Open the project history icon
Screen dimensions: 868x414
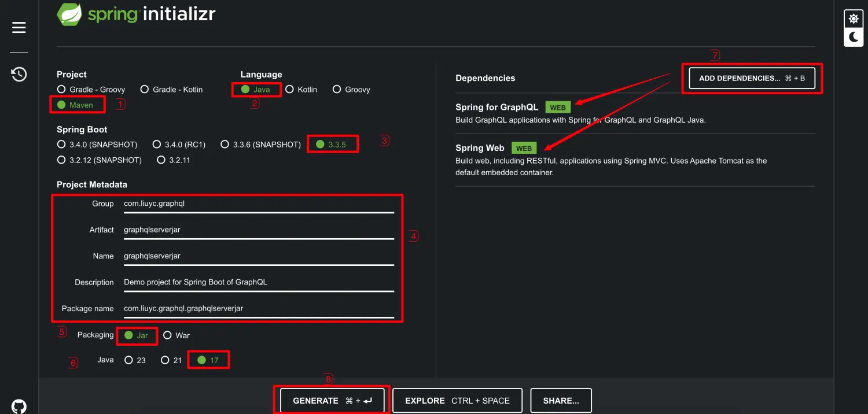(x=19, y=74)
